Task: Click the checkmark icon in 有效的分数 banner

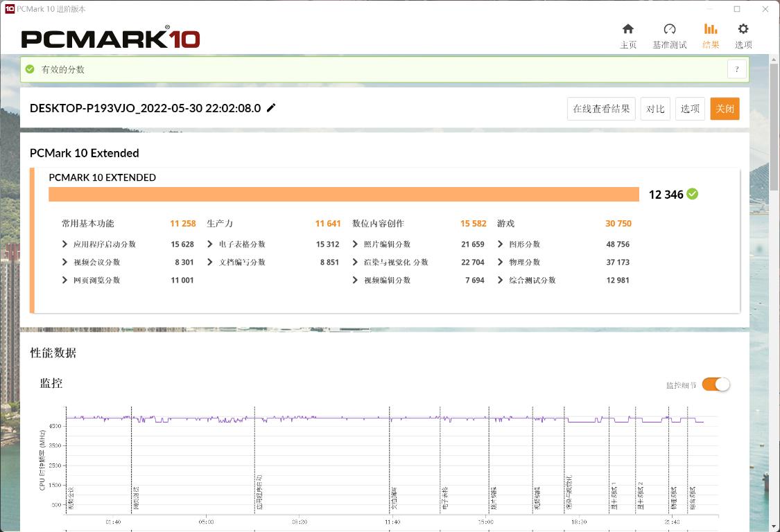Action: coord(29,69)
